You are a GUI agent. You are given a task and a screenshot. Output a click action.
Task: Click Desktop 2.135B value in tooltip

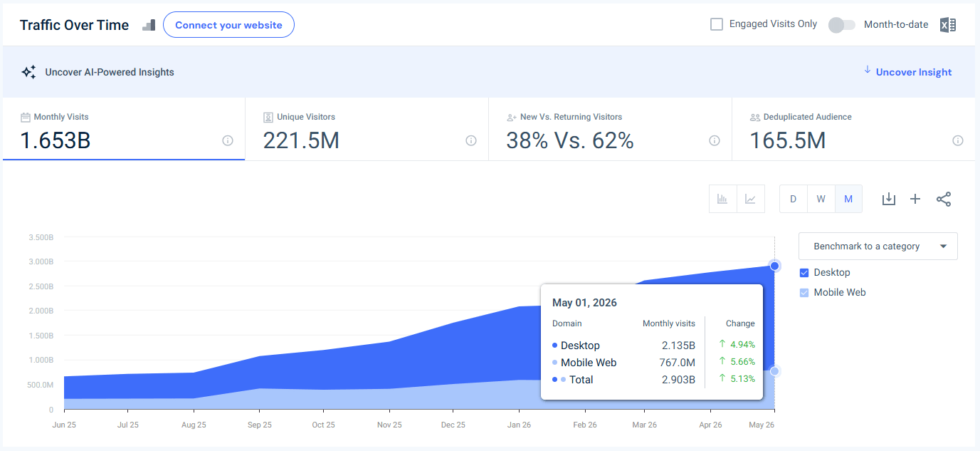(678, 346)
